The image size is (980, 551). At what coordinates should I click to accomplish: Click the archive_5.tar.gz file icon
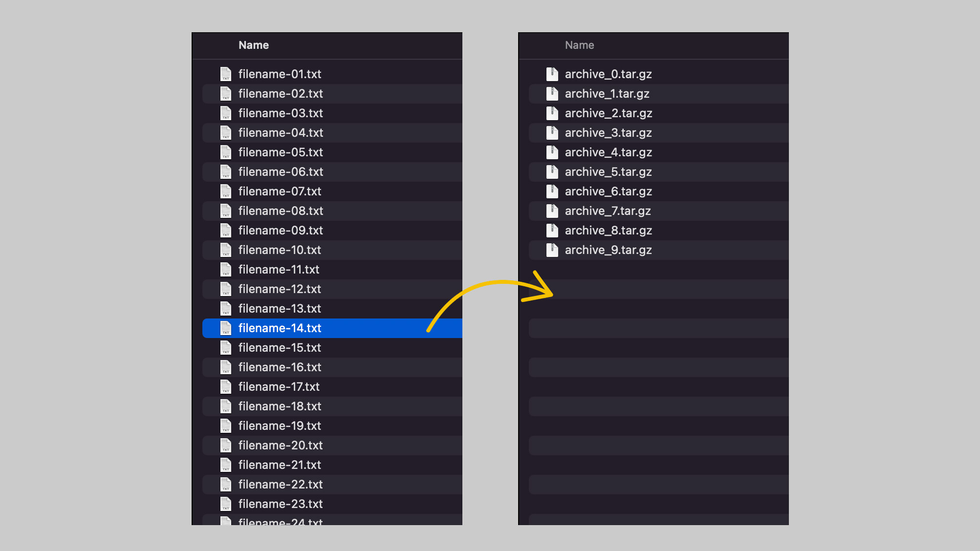click(552, 171)
